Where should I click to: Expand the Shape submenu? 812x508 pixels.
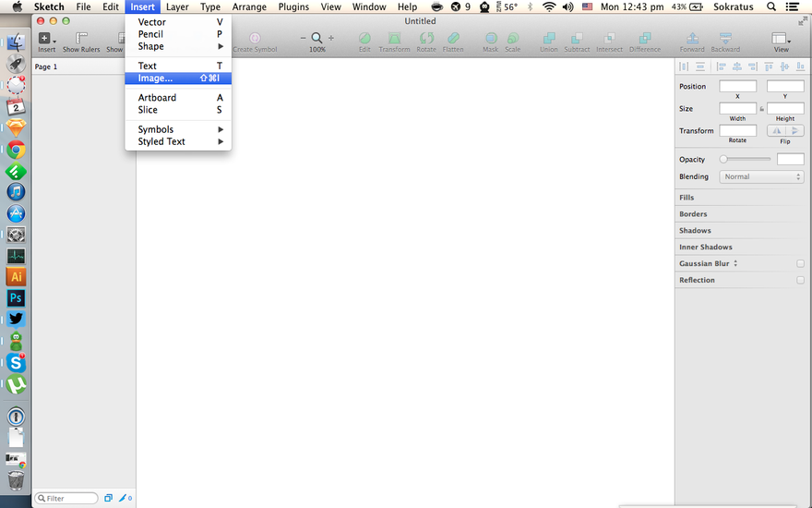(178, 46)
